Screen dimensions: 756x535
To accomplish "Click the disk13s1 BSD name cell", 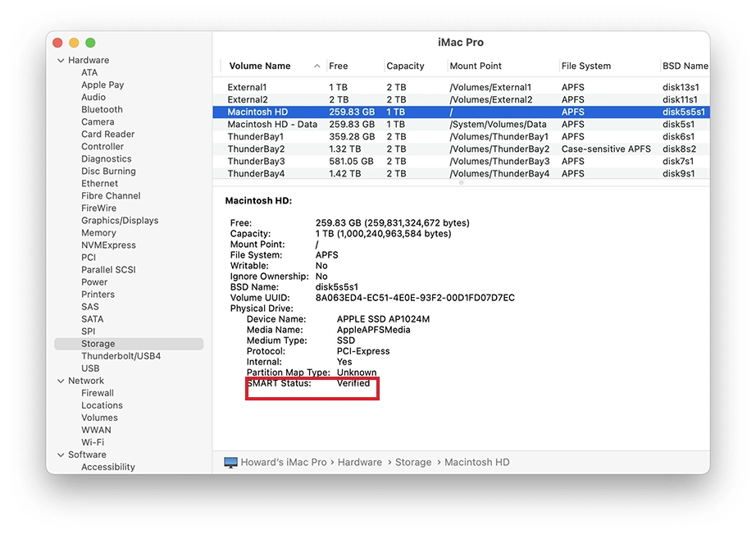I will pyautogui.click(x=681, y=87).
